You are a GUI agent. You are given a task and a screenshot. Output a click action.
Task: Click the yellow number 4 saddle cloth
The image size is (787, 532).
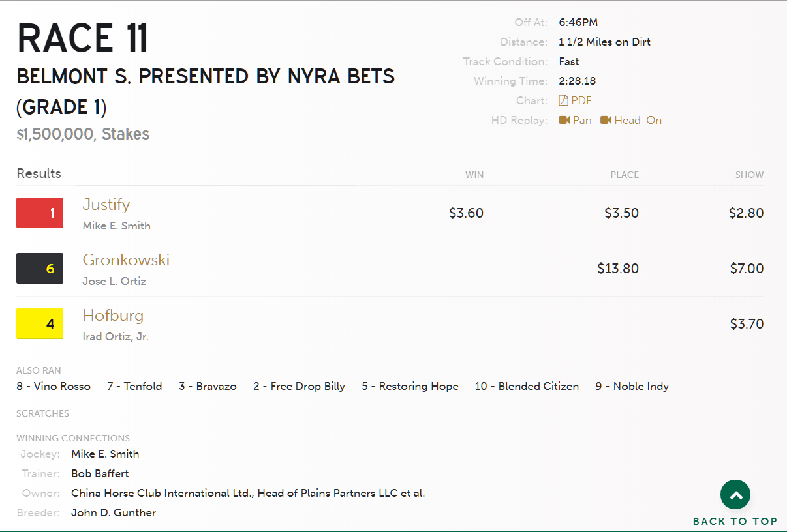40,323
